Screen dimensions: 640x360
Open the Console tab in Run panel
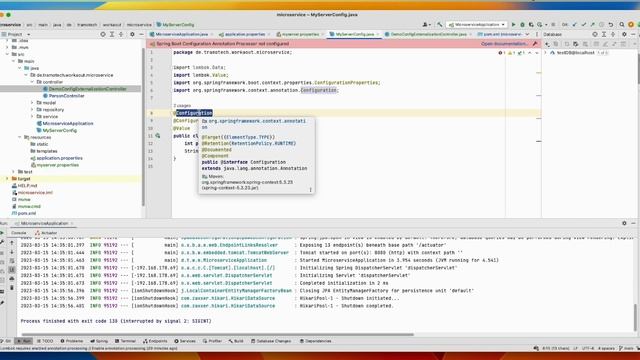[x=18, y=233]
